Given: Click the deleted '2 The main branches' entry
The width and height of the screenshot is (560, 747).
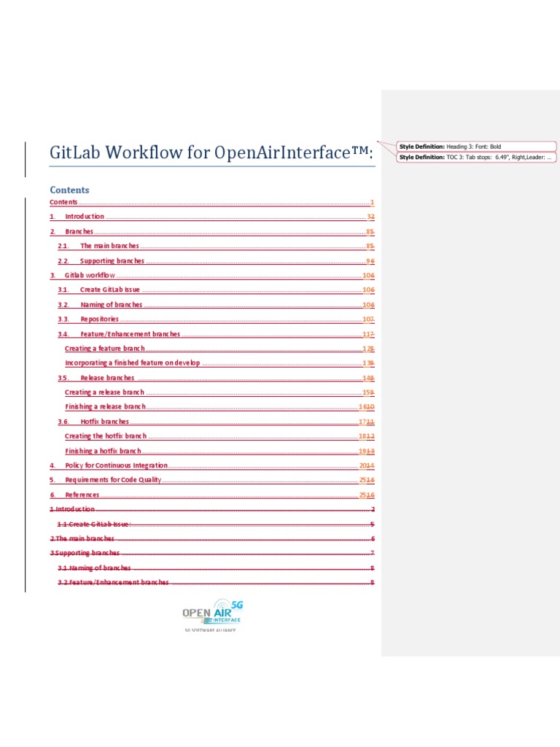Looking at the screenshot, I should coord(212,539).
